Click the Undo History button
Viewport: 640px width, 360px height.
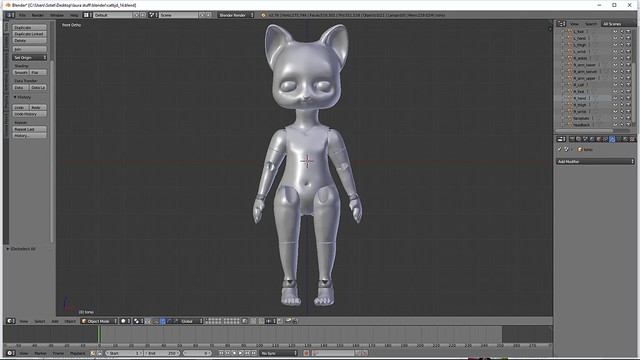click(x=29, y=114)
